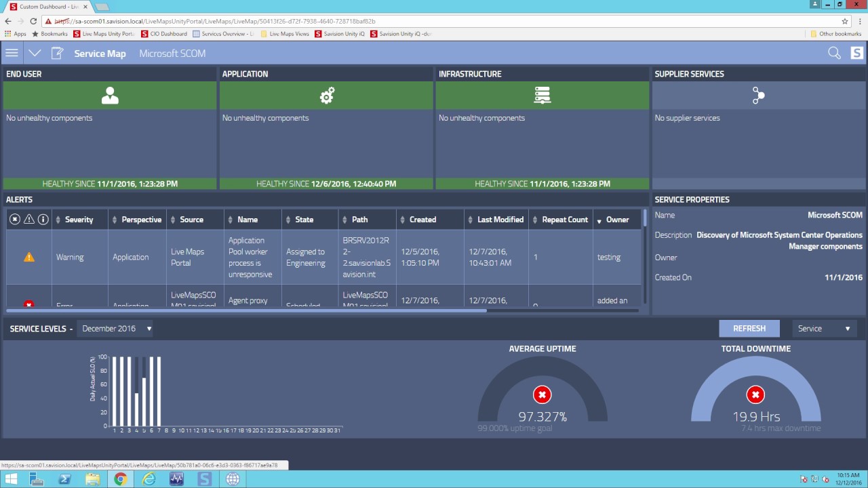Click the REFRESH button
This screenshot has width=868, height=488.
749,328
